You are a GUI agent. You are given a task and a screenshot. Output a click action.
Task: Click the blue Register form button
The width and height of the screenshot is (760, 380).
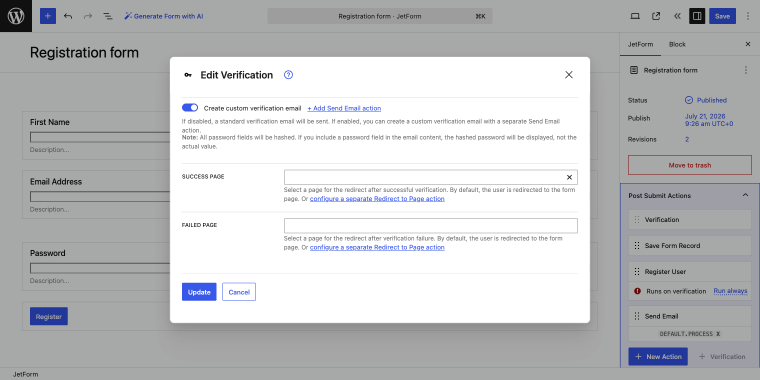point(49,316)
